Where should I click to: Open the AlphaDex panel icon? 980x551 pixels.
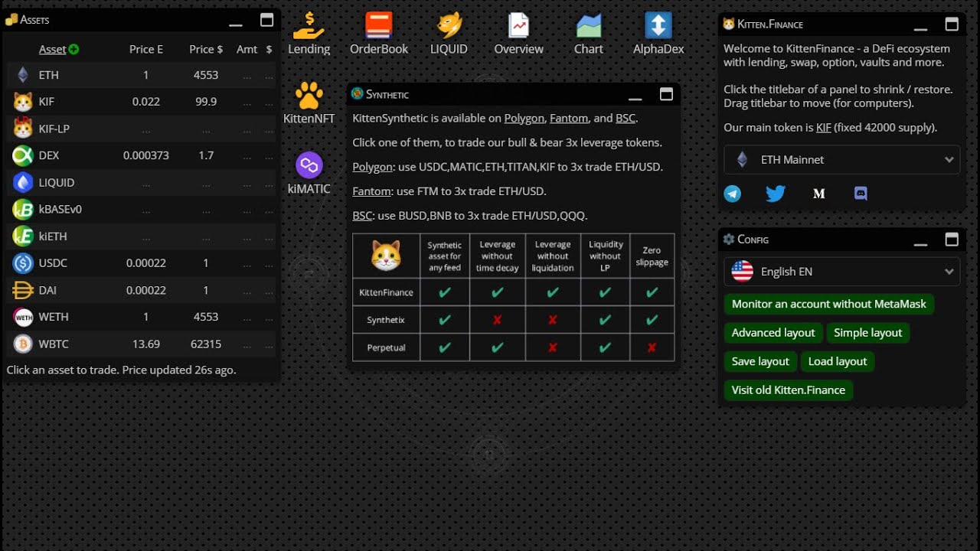point(658,25)
